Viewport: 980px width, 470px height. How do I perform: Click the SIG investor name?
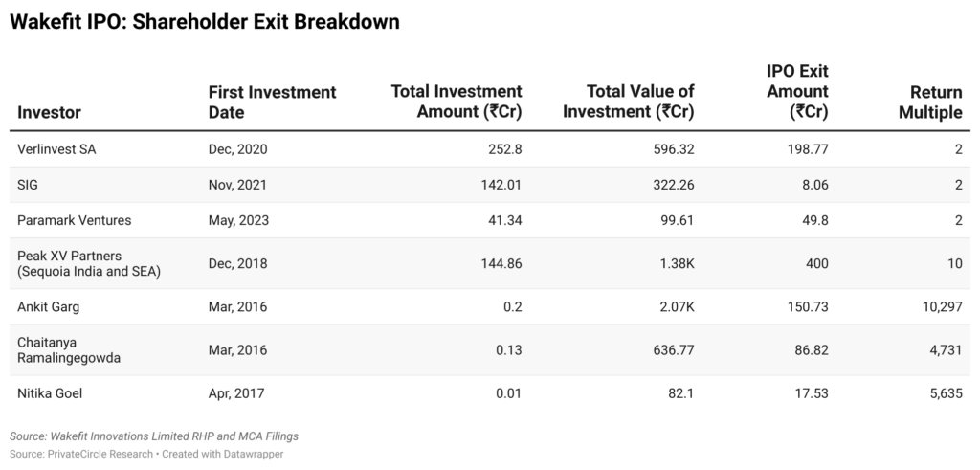click(x=29, y=185)
